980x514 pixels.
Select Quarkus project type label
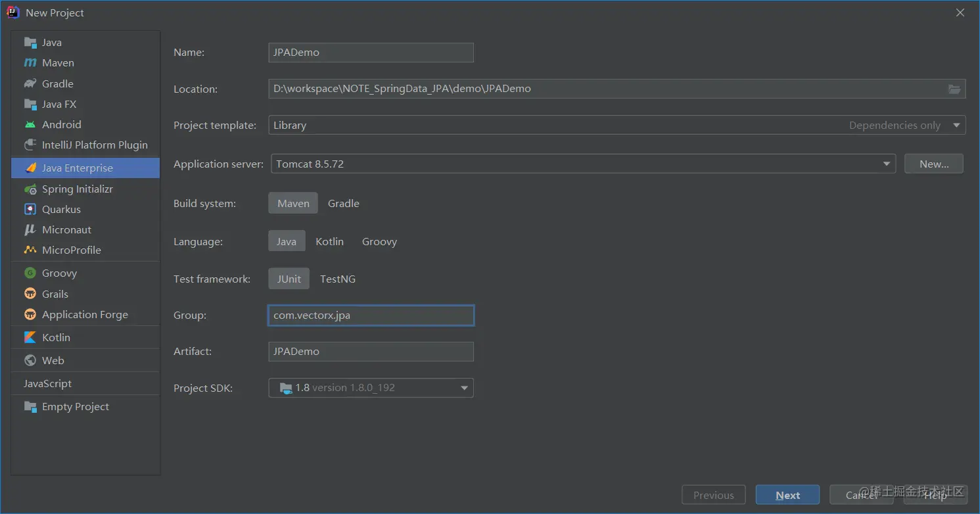pos(61,209)
